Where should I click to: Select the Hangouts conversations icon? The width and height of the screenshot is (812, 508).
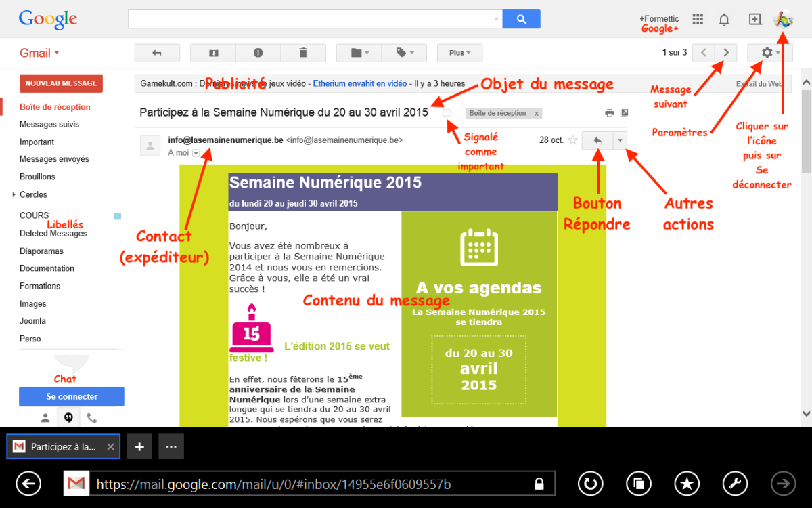pyautogui.click(x=68, y=418)
